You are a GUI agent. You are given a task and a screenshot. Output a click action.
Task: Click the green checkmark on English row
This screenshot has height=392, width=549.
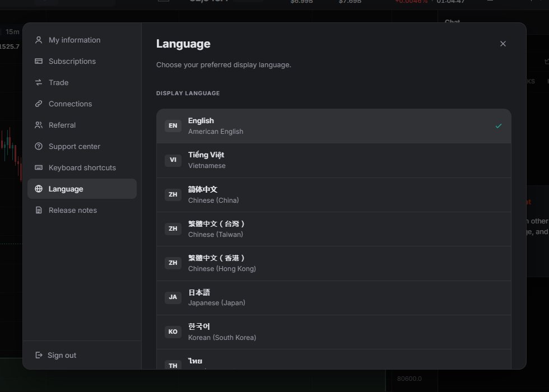pos(499,126)
